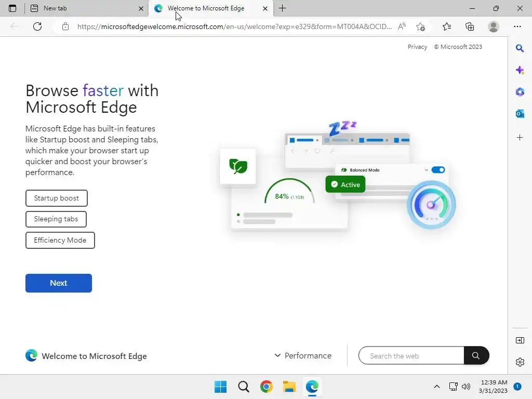
Task: Switch to the New tab tab
Action: 87,8
